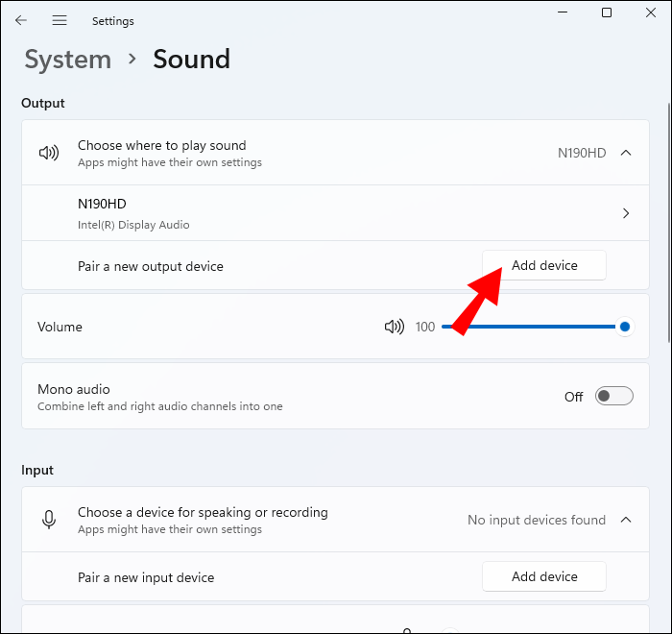The height and width of the screenshot is (634, 672).
Task: Click Add device for input pairing
Action: [544, 576]
